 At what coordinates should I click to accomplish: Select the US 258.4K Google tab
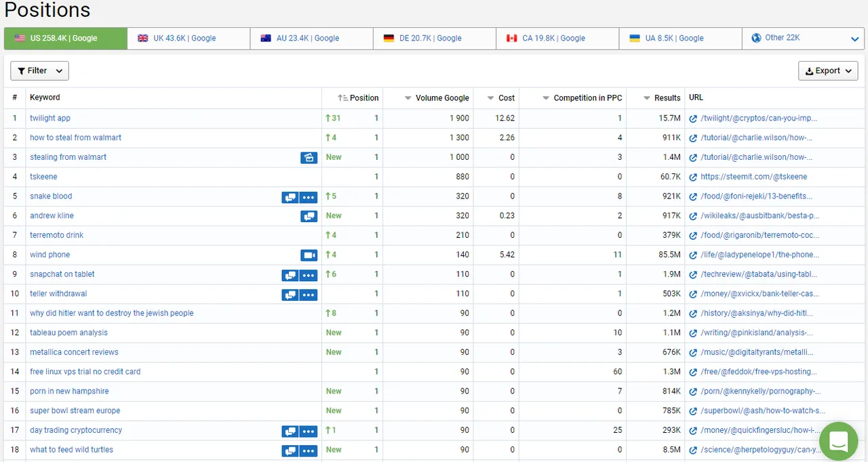(x=66, y=39)
